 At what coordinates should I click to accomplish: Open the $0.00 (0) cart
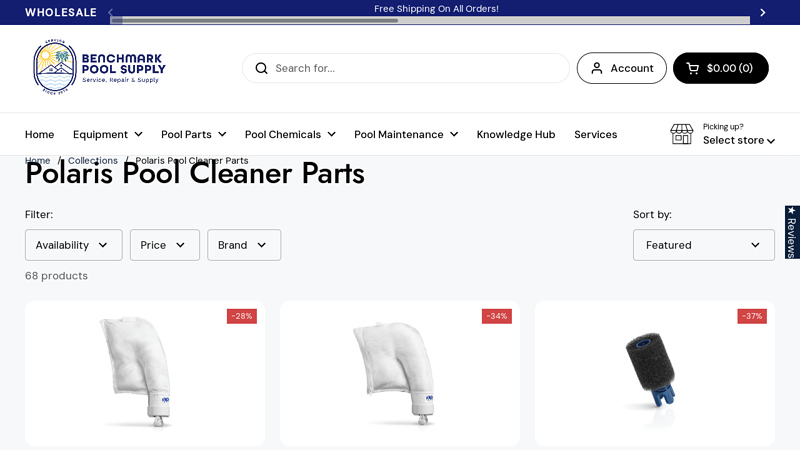(x=720, y=68)
